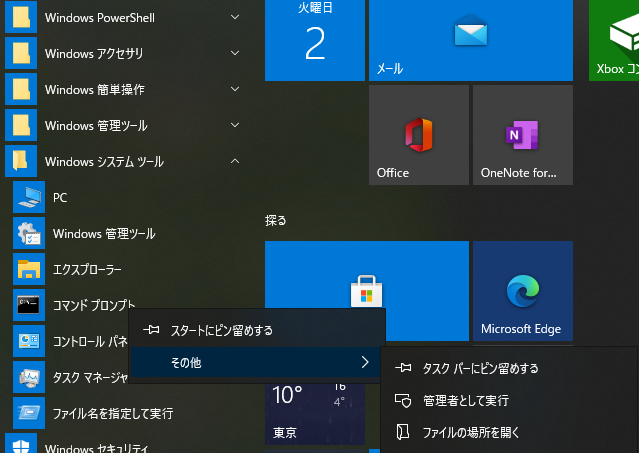The width and height of the screenshot is (639, 453).
Task: Click pin icon beside スタートにピン留めする
Action: pos(151,330)
